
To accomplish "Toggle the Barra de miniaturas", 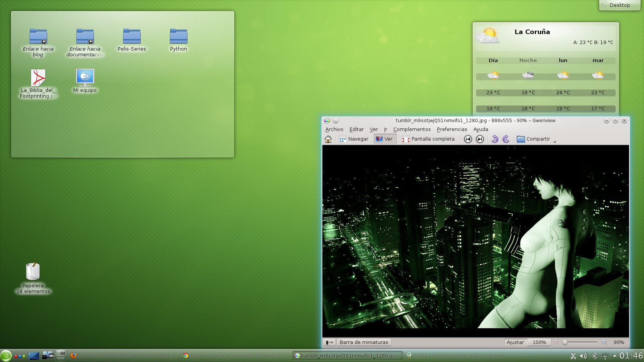I will tap(363, 342).
